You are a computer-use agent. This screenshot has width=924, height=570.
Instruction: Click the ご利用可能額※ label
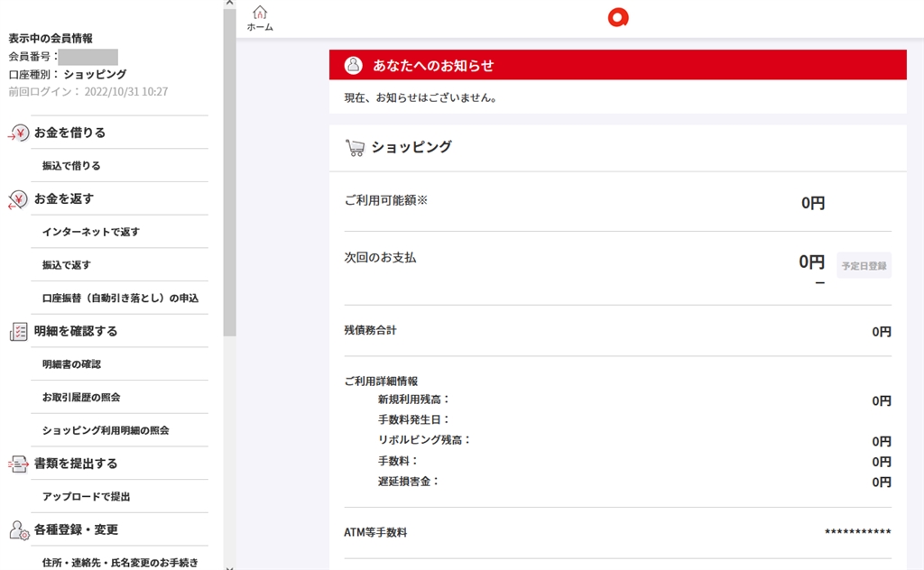click(x=386, y=200)
